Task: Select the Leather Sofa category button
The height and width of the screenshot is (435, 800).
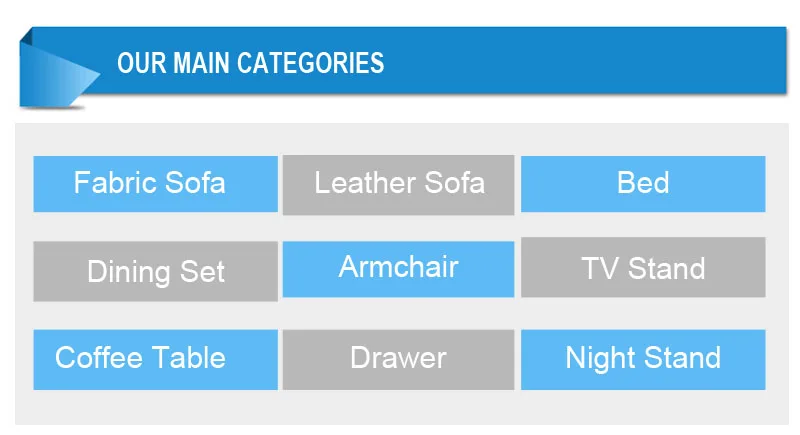Action: click(x=398, y=184)
